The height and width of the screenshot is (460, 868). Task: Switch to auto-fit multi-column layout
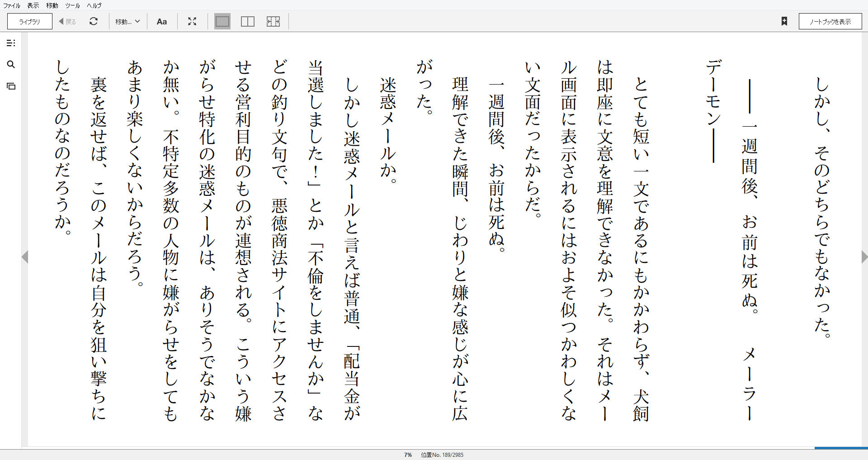pos(273,21)
